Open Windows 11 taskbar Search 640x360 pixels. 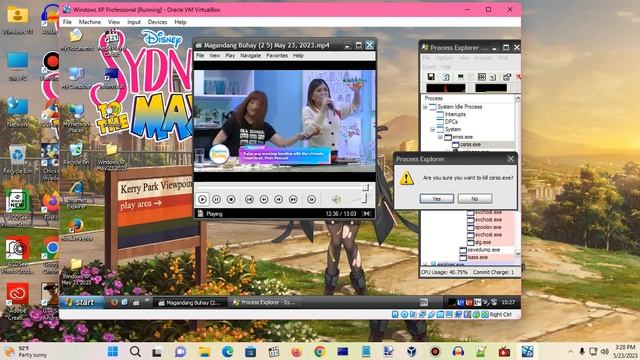tap(135, 351)
